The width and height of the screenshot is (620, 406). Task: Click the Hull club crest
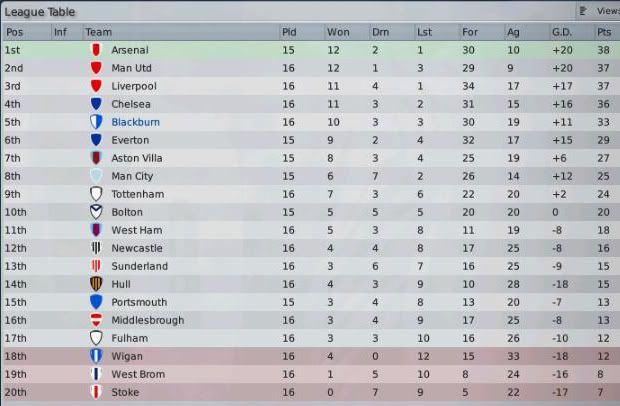coord(96,284)
